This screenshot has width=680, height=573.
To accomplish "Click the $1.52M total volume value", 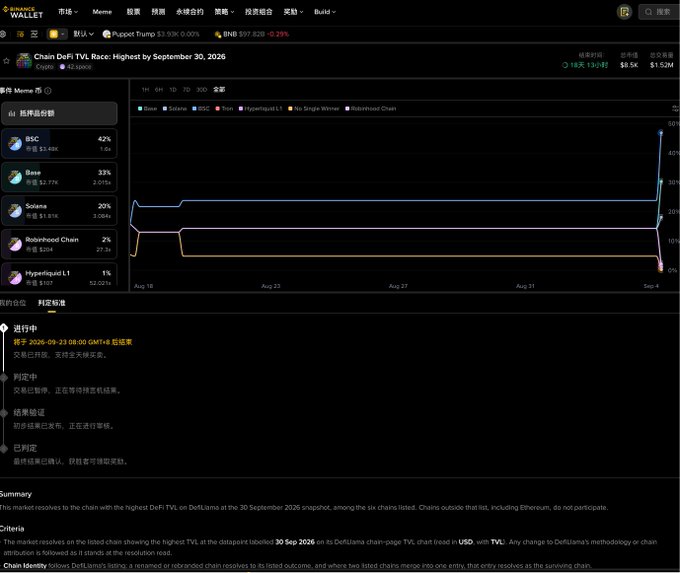I will [x=661, y=65].
